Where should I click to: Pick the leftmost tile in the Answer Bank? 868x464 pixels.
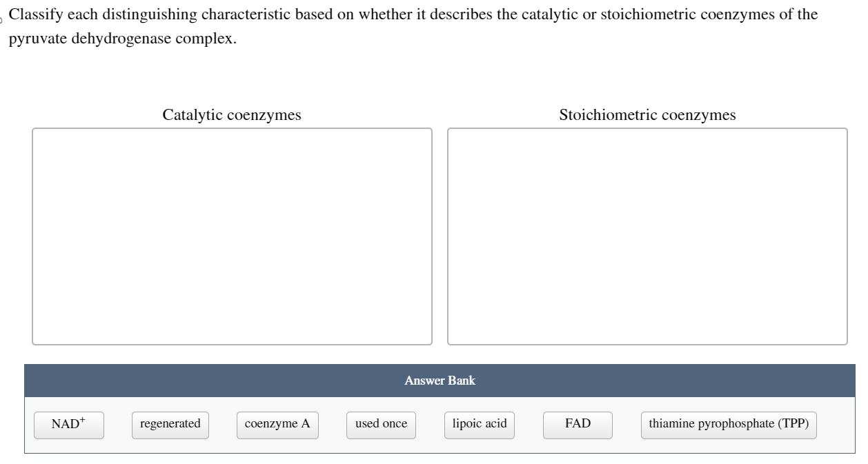(x=68, y=425)
